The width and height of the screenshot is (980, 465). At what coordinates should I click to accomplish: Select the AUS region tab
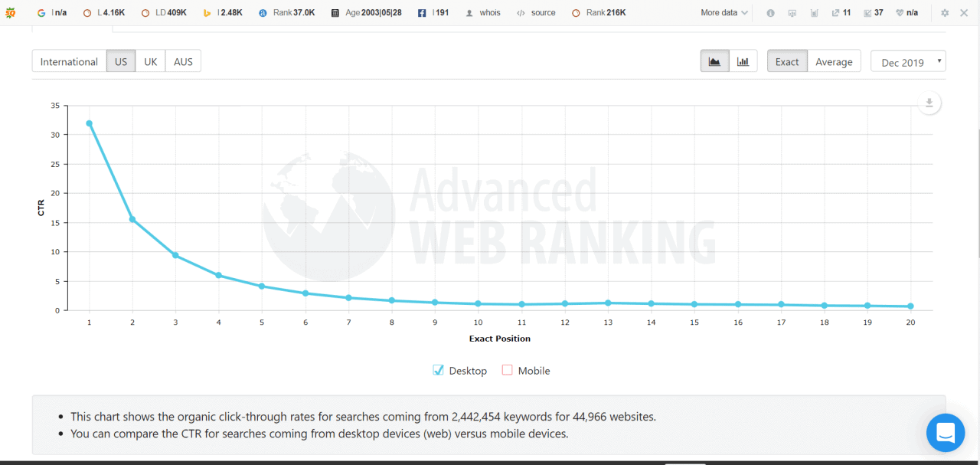point(184,61)
